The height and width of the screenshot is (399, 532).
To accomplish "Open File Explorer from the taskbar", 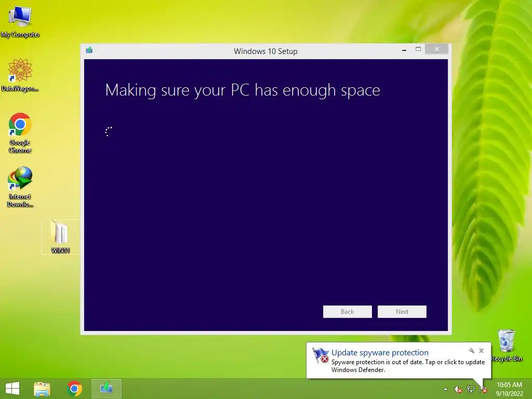I will pos(42,389).
